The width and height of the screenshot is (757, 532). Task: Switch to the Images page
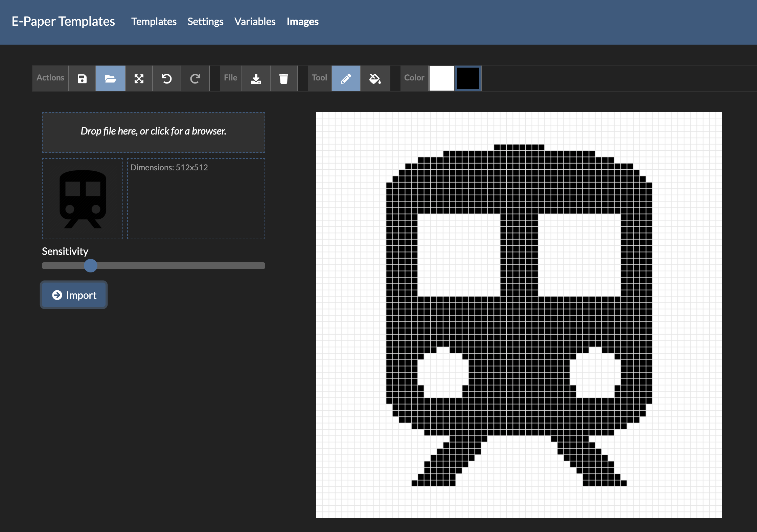302,22
